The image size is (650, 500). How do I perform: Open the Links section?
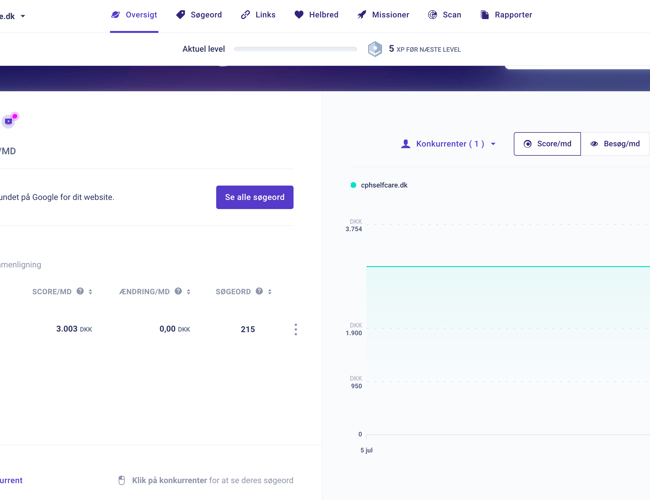(x=258, y=15)
